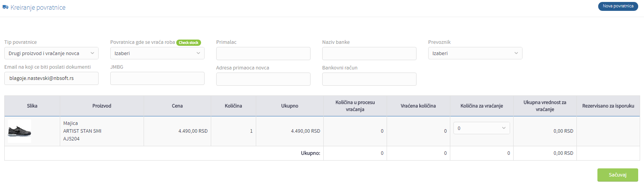
Task: Focus the Naziv banke input field
Action: (x=369, y=54)
